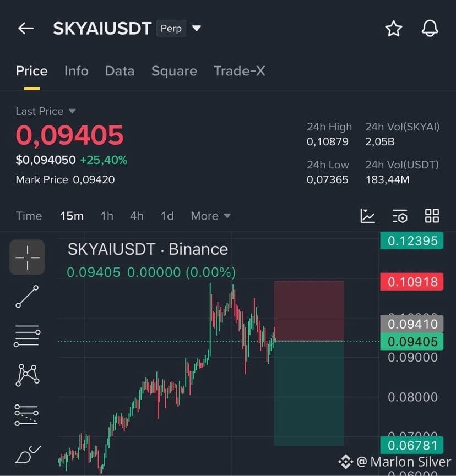Image resolution: width=456 pixels, height=476 pixels.
Task: Click the 24h Vol(SKYAI) value 2,05B
Action: tap(380, 141)
